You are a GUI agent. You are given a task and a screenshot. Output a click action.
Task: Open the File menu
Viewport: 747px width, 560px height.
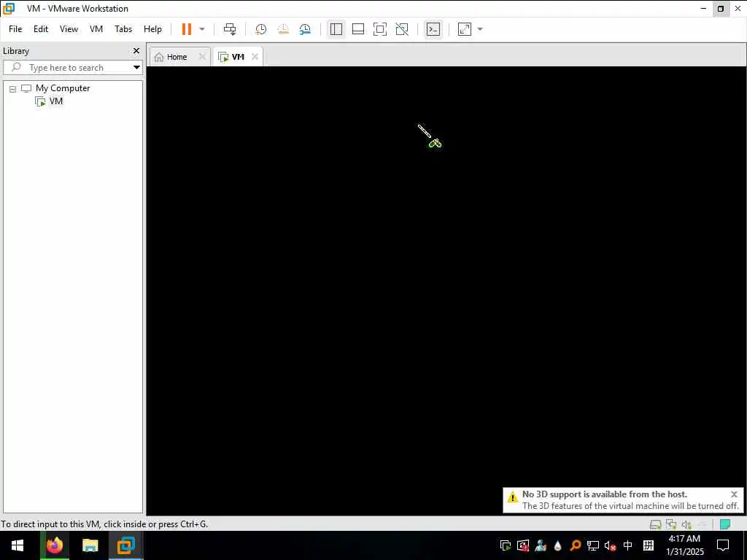click(15, 29)
